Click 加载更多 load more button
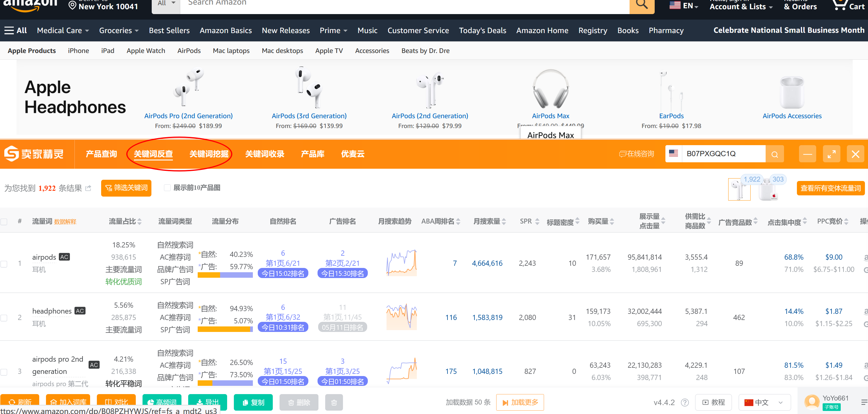The height and width of the screenshot is (414, 868). pos(520,402)
